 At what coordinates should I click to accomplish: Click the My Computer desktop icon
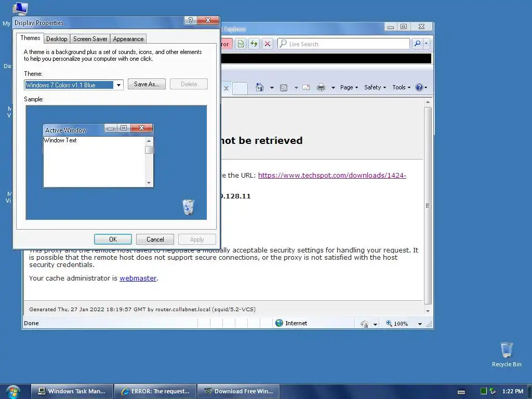20,8
